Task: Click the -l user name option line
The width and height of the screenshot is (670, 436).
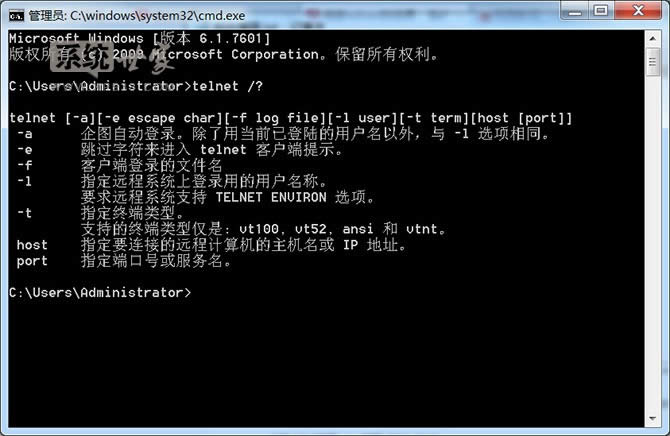Action: pos(172,182)
